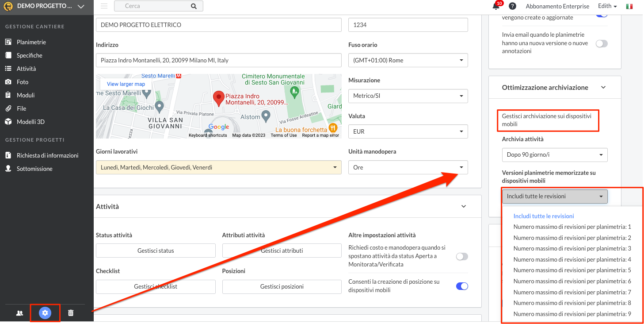Click the File paperclip icon

coord(8,108)
